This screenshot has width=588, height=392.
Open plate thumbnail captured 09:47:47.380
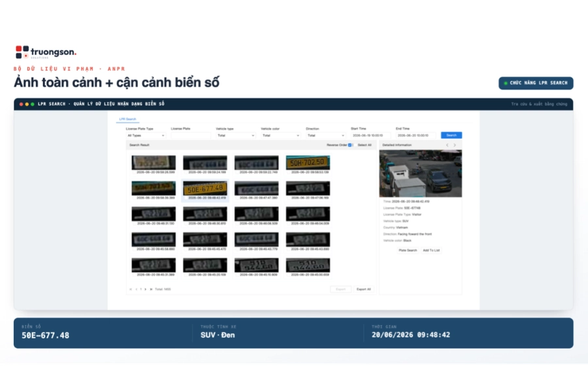point(257,188)
